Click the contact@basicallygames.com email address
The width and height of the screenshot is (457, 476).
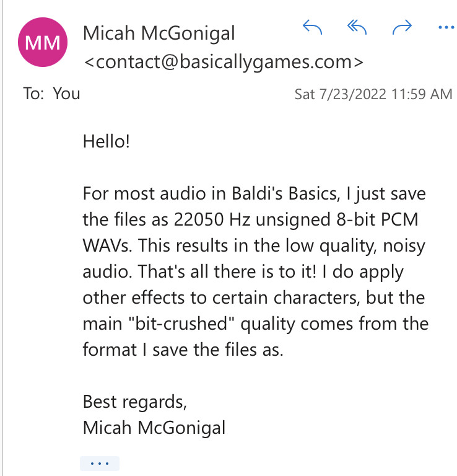[223, 62]
